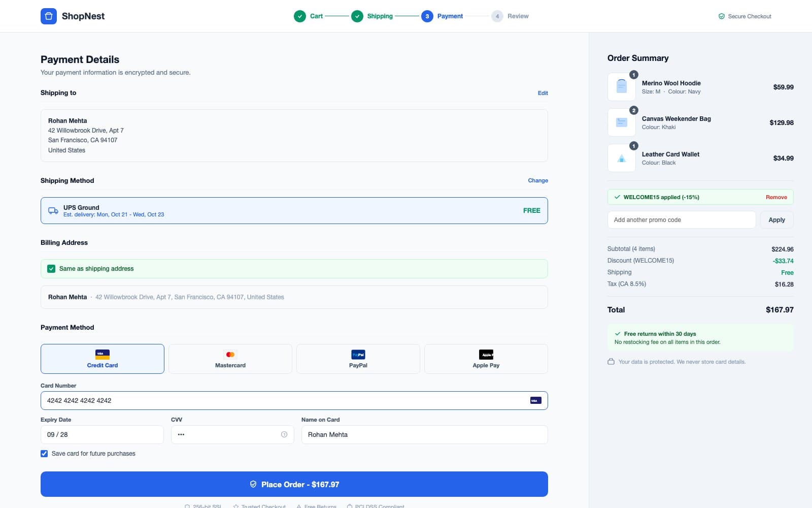Click the Canvas Weekender Bag thumbnail
Viewport: 812px width, 508px height.
click(x=622, y=122)
